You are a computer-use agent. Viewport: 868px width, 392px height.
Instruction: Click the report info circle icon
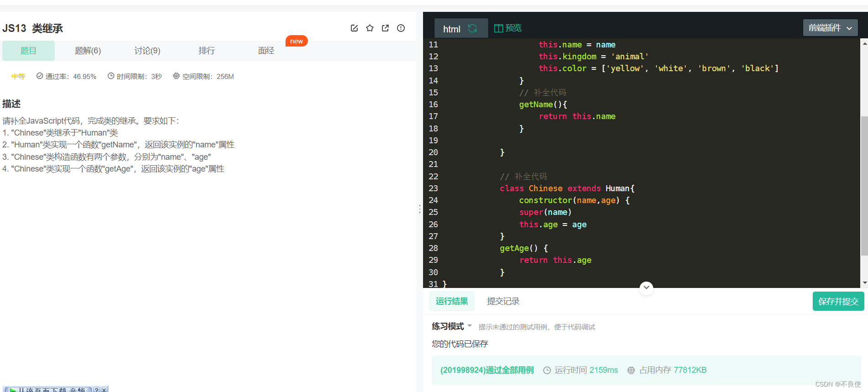(x=401, y=28)
